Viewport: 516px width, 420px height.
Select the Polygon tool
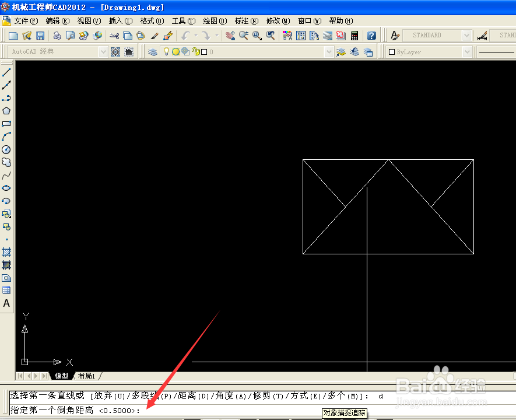pyautogui.click(x=6, y=111)
